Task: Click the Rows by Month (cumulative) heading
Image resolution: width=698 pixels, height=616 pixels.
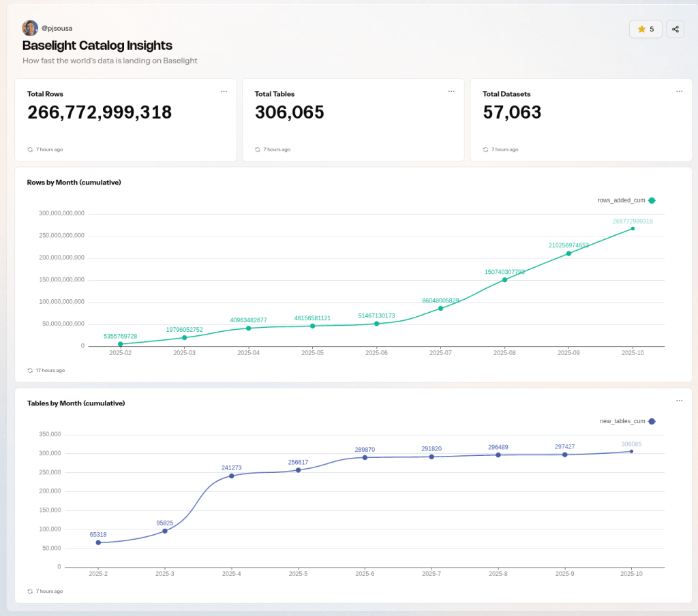Action: pos(74,183)
